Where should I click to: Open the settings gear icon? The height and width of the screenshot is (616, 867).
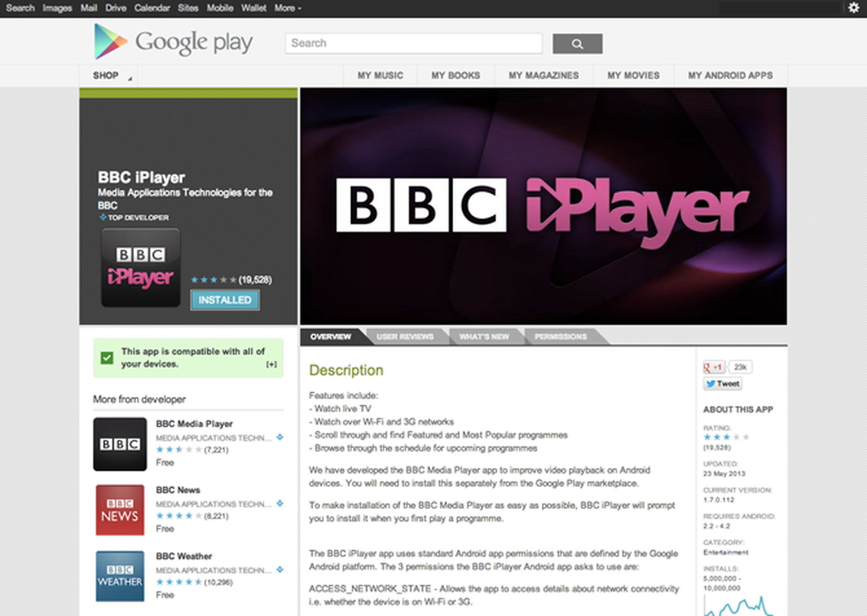tap(853, 8)
